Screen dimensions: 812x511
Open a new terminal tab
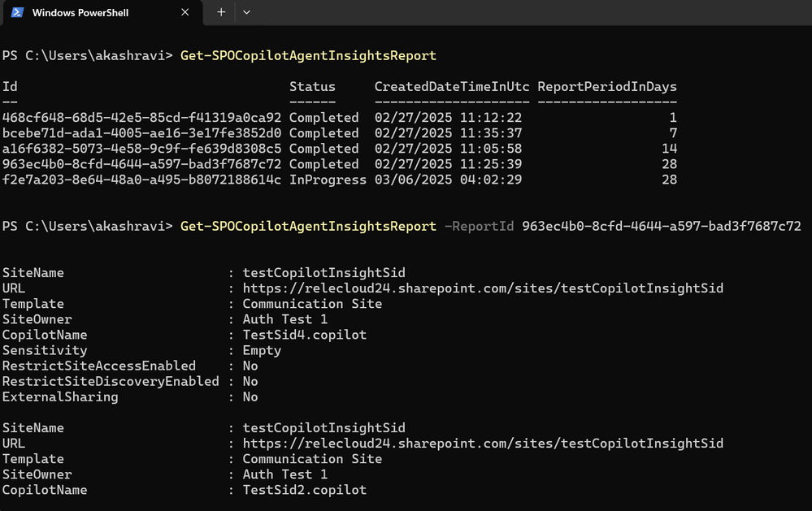pyautogui.click(x=221, y=12)
